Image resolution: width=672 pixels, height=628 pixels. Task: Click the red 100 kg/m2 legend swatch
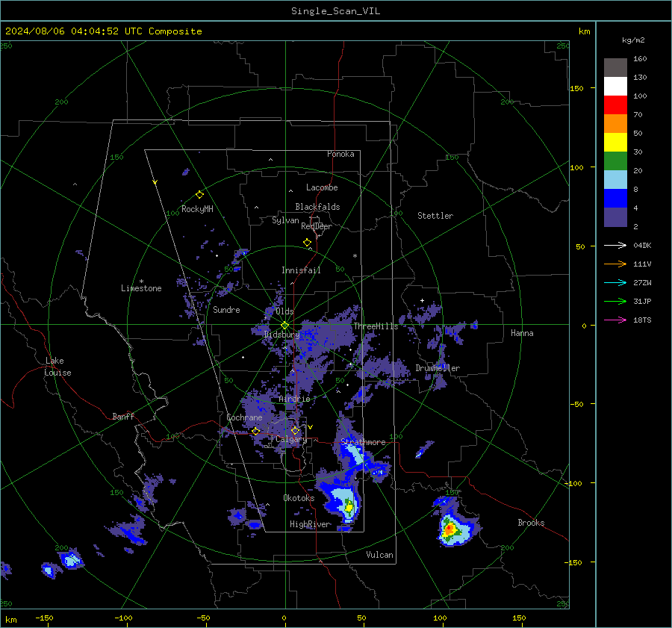[615, 105]
